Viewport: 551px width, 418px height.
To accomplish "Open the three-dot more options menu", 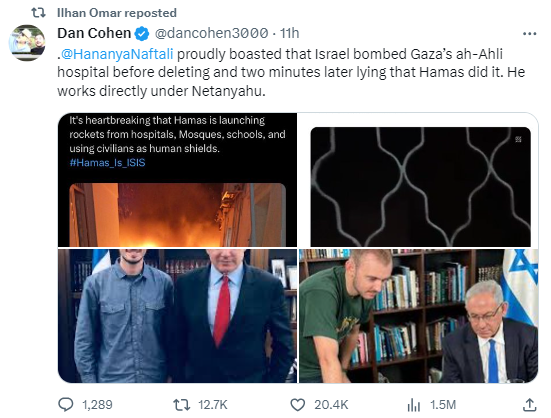I will [x=530, y=34].
